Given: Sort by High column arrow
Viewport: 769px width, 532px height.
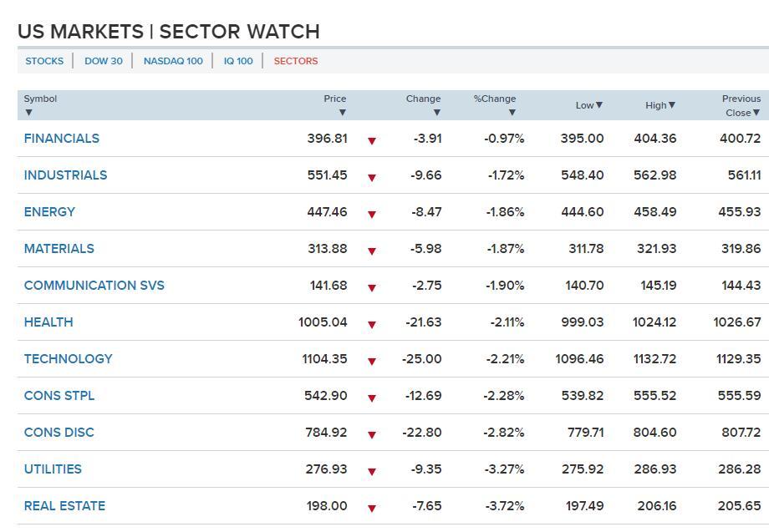Looking at the screenshot, I should tap(671, 105).
